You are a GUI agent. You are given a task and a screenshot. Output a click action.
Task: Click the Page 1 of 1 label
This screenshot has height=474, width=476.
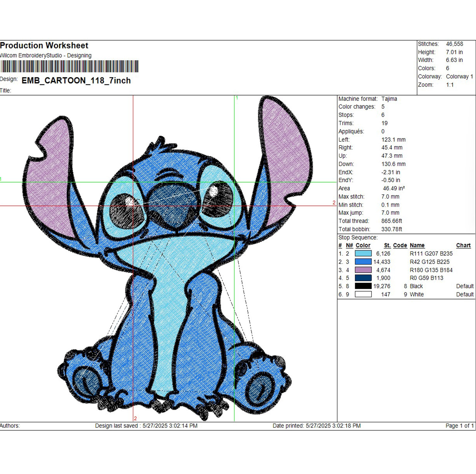(460, 426)
